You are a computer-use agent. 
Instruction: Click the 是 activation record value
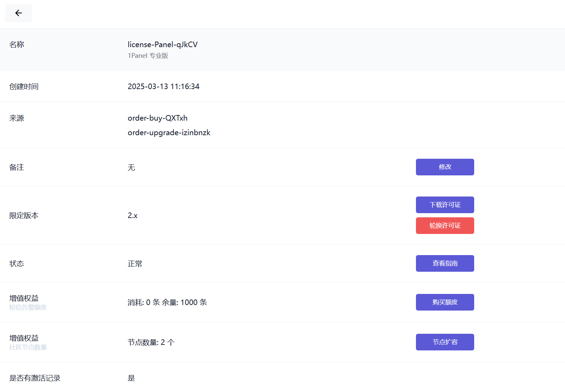pyautogui.click(x=131, y=378)
